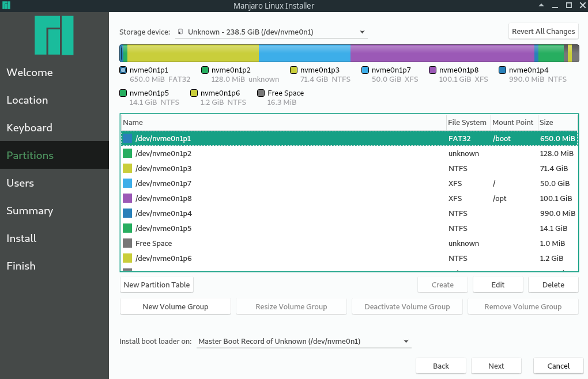This screenshot has height=379, width=588.
Task: Go to the Finish step
Action: coord(54,266)
